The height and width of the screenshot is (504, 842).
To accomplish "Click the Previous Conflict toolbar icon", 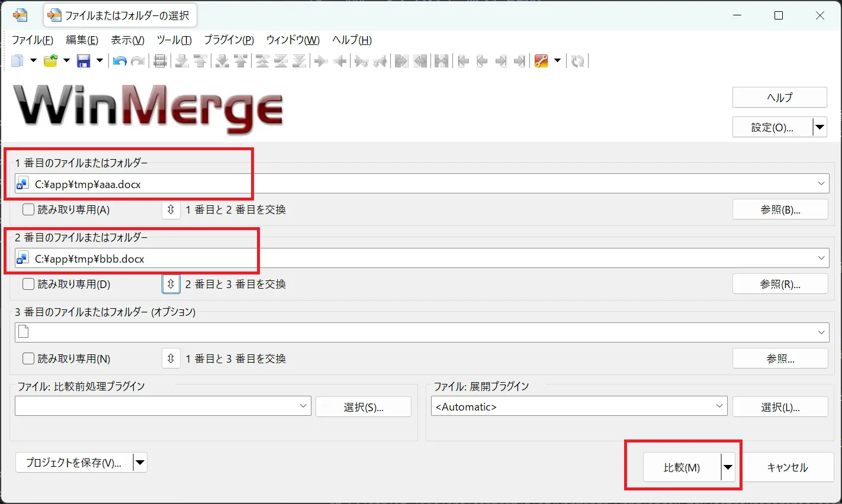I will pos(240,61).
